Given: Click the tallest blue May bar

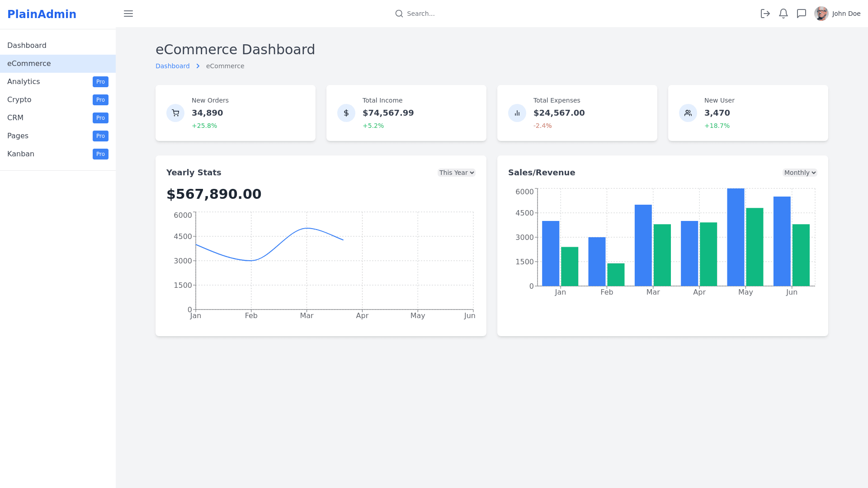Looking at the screenshot, I should pos(736,237).
